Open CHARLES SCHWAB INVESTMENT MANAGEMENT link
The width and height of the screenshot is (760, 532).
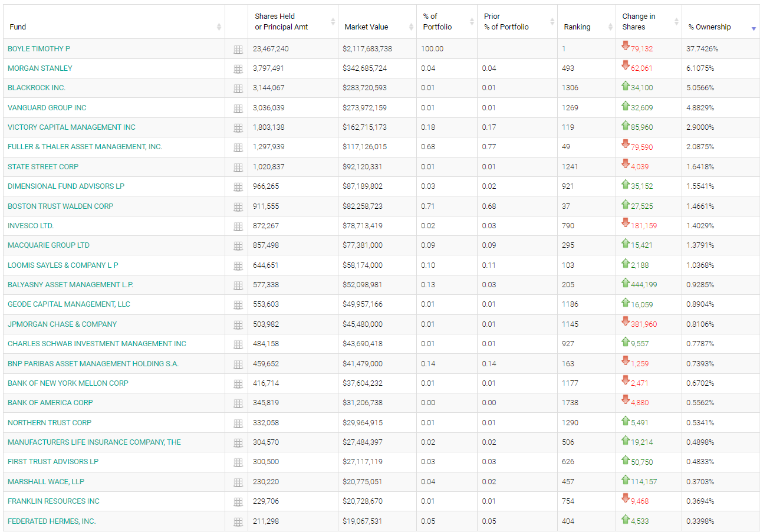coord(97,343)
